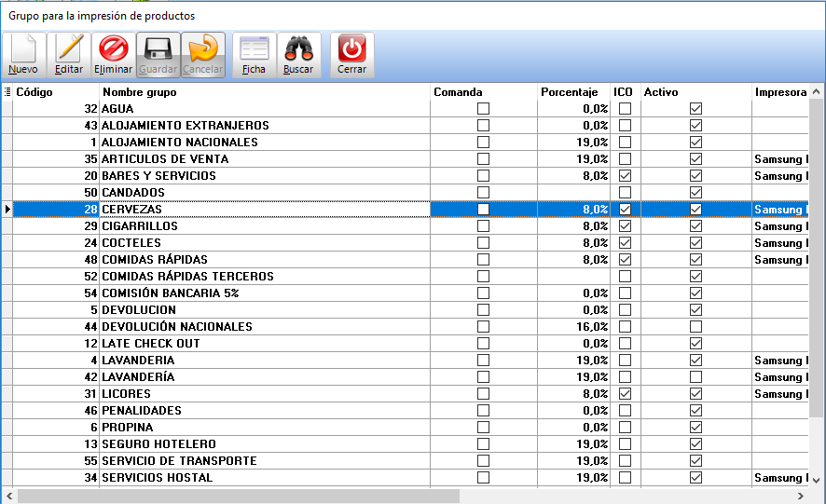Screen dimensions: 826x504
Task: Toggle the Comanda checkbox for AGUA
Action: pos(483,109)
